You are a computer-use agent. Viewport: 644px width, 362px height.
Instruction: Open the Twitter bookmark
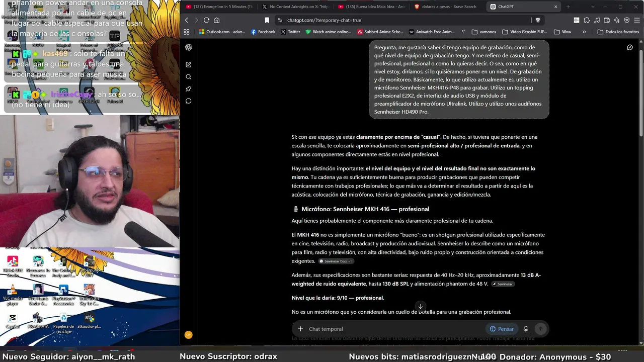point(290,32)
